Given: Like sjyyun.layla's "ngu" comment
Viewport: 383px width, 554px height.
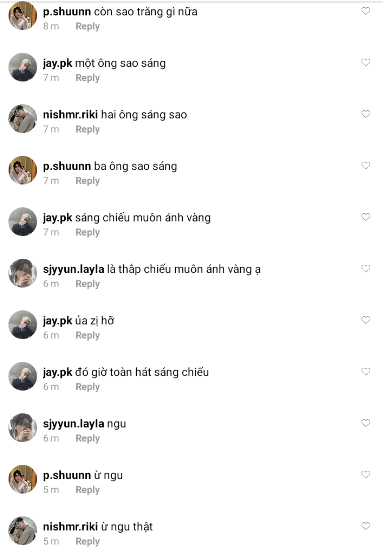Looking at the screenshot, I should 366,423.
